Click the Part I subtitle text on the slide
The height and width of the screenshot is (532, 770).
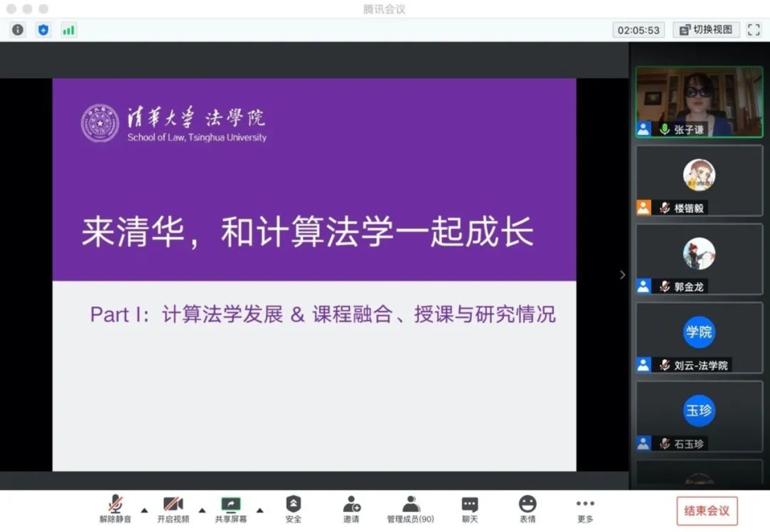click(x=323, y=314)
